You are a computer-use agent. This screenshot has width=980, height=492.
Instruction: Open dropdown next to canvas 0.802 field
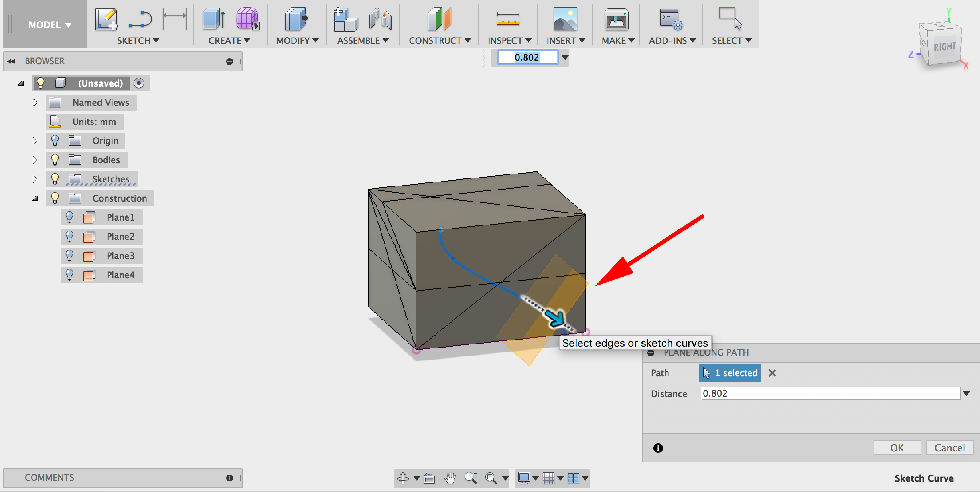[565, 58]
